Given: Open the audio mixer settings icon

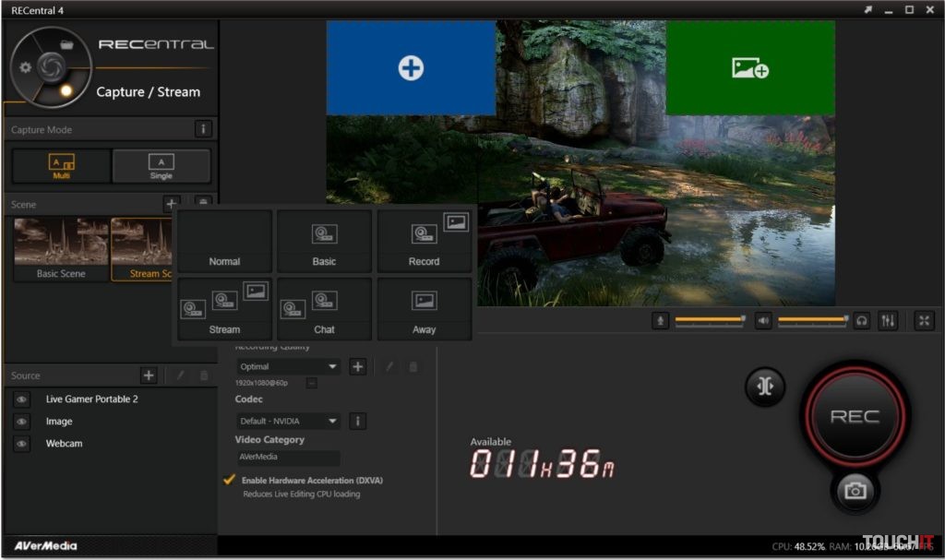Looking at the screenshot, I should (x=889, y=320).
